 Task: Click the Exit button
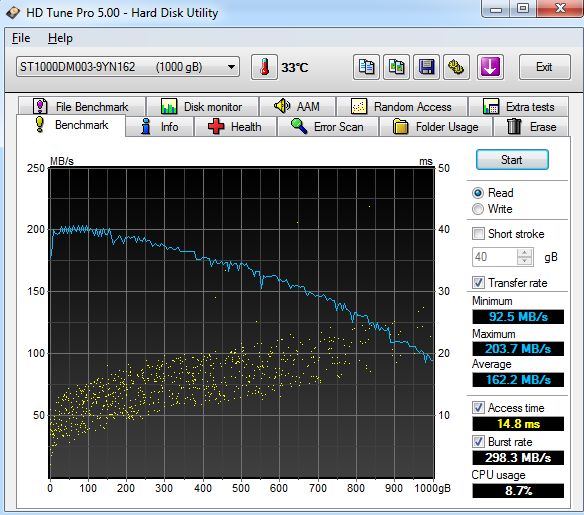pyautogui.click(x=545, y=67)
